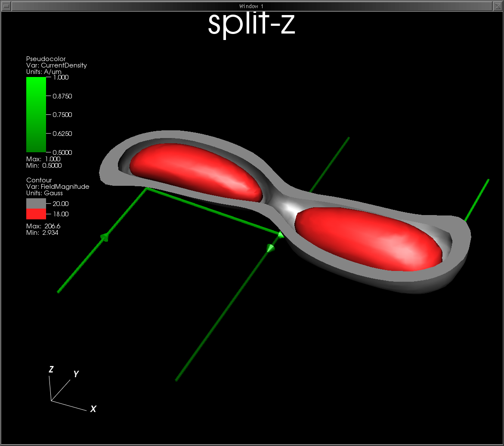The image size is (504, 446).
Task: Click the lower arrowhead on the middle wire
Action: pos(271,248)
